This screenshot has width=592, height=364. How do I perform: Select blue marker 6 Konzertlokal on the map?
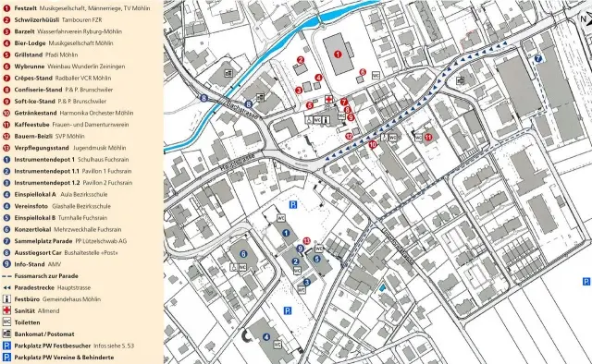(x=243, y=254)
